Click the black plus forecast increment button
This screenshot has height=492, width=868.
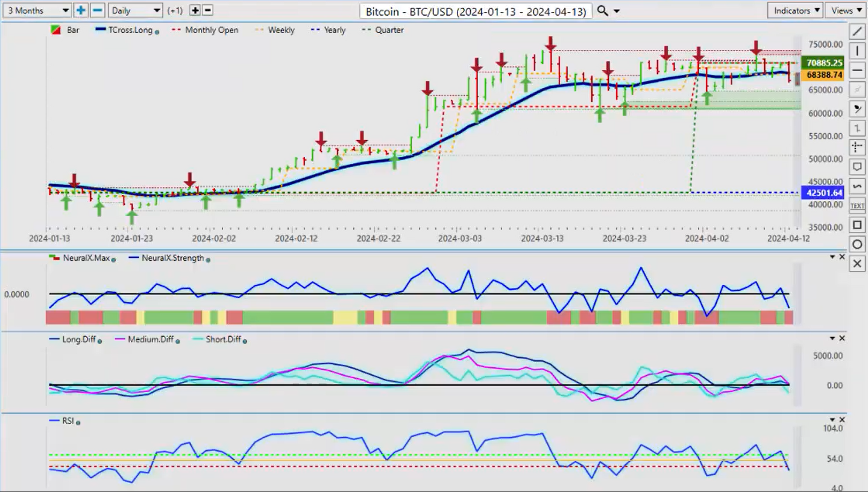pos(195,10)
